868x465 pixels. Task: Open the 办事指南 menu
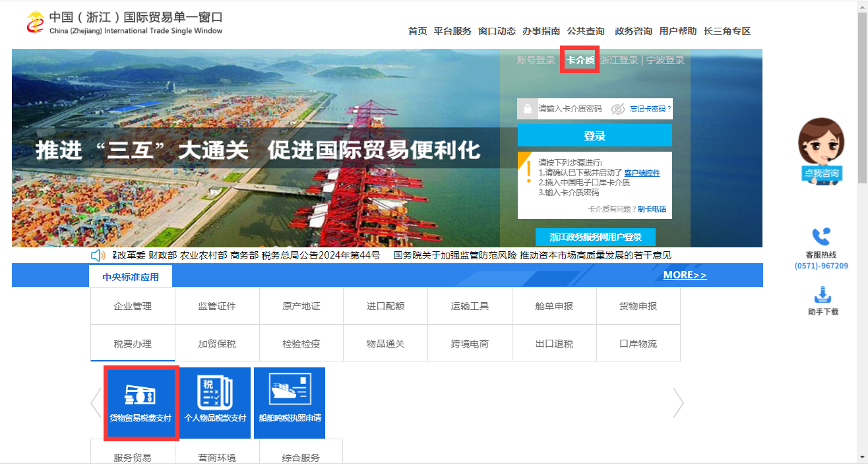tap(541, 31)
